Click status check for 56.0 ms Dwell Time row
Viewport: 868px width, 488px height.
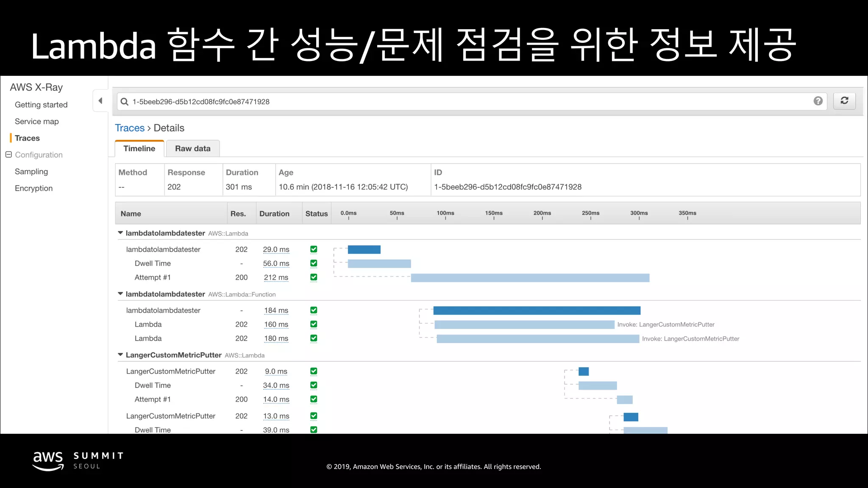point(314,263)
